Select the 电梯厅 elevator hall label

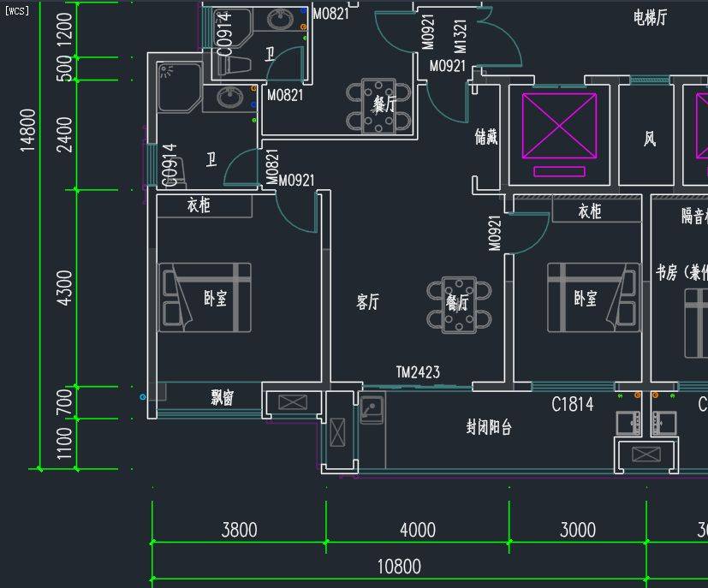tap(650, 17)
